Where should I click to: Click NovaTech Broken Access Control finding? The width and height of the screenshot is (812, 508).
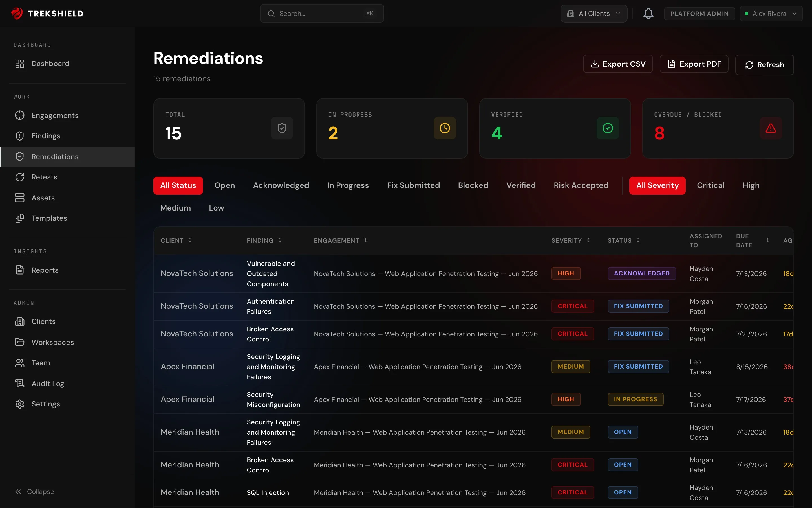point(270,334)
